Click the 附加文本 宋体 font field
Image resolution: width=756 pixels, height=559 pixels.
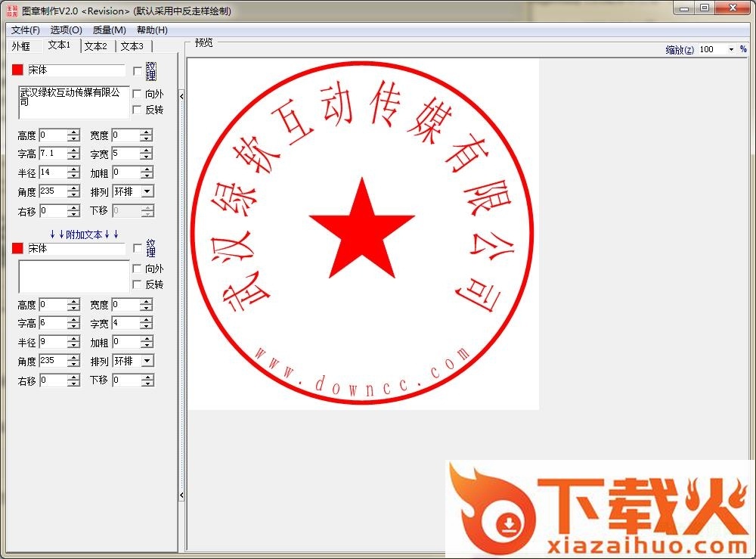(76, 248)
